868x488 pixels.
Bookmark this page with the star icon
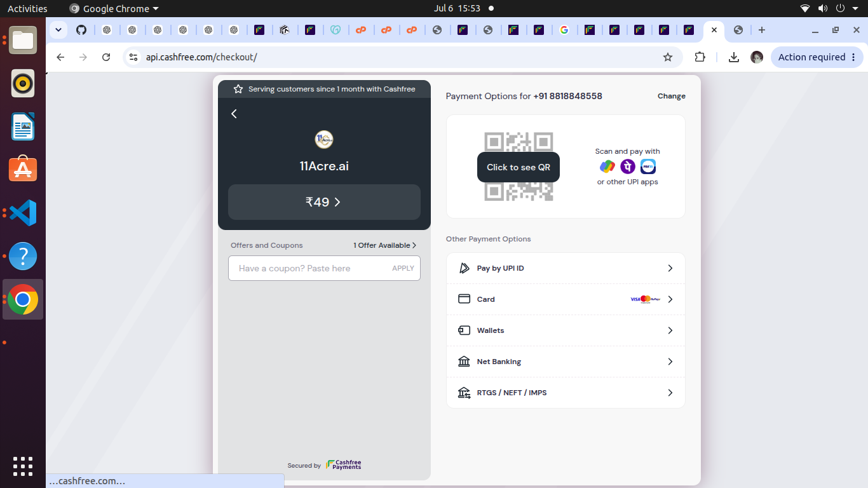click(668, 57)
